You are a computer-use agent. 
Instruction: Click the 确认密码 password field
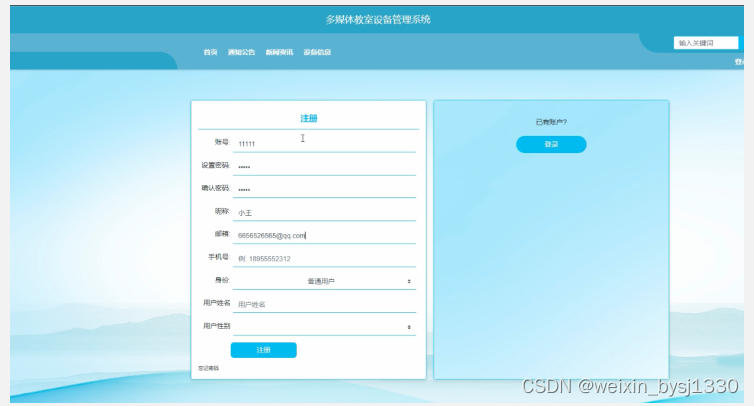(x=324, y=189)
